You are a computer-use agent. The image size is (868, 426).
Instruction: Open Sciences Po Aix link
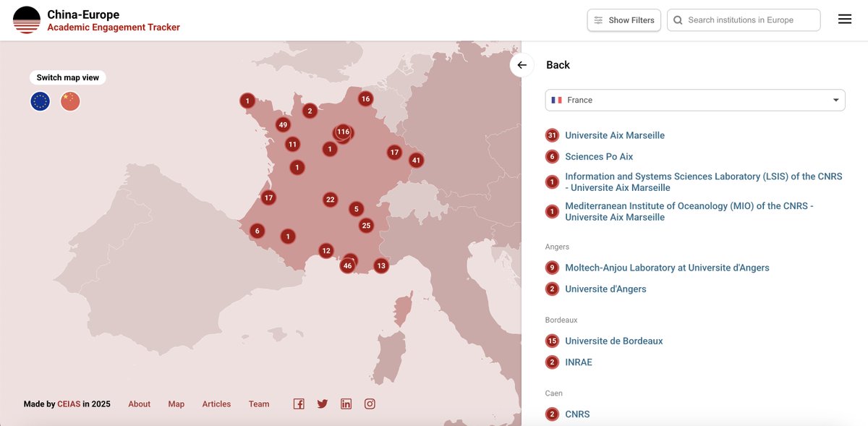coord(599,157)
